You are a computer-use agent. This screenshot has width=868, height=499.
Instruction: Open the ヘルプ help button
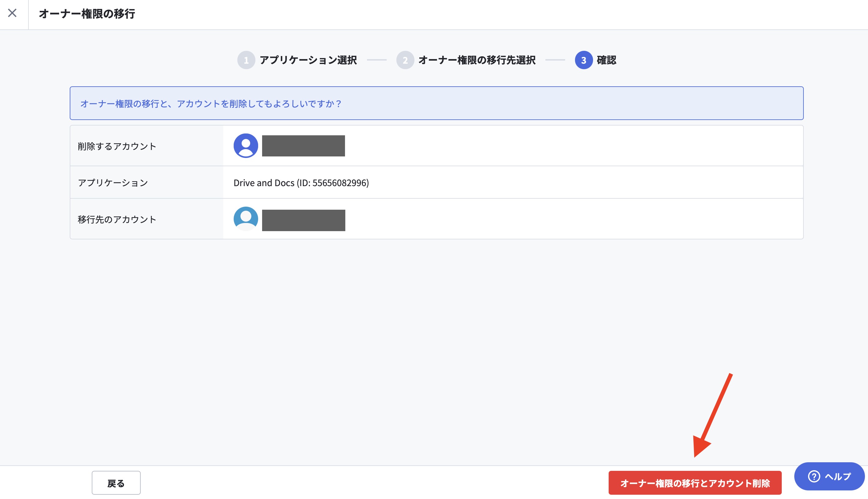829,476
